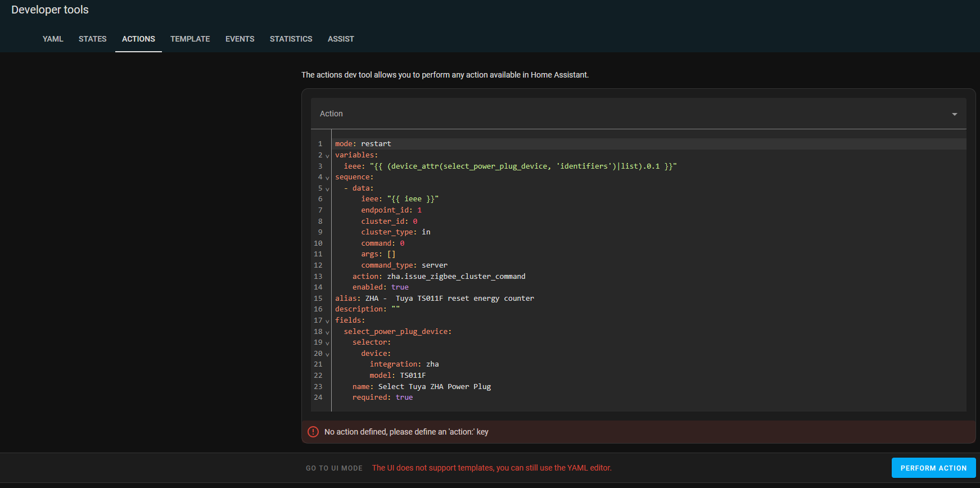Click the red error alert icon
Screen dimensions: 980x488
pos(313,432)
